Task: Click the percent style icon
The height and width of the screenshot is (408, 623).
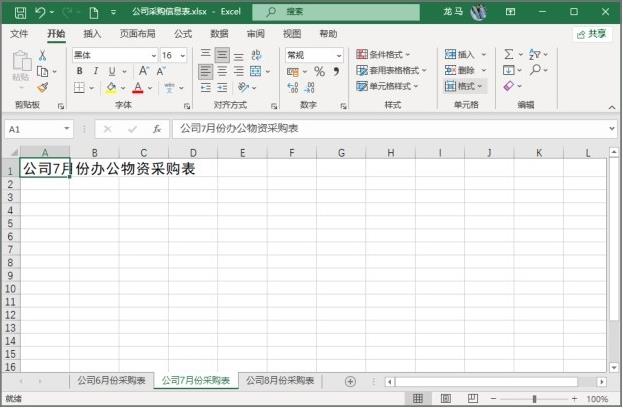Action: 319,72
